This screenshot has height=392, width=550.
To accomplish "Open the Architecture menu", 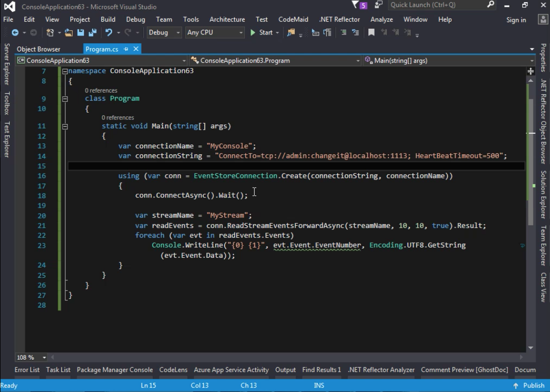I will [x=227, y=20].
